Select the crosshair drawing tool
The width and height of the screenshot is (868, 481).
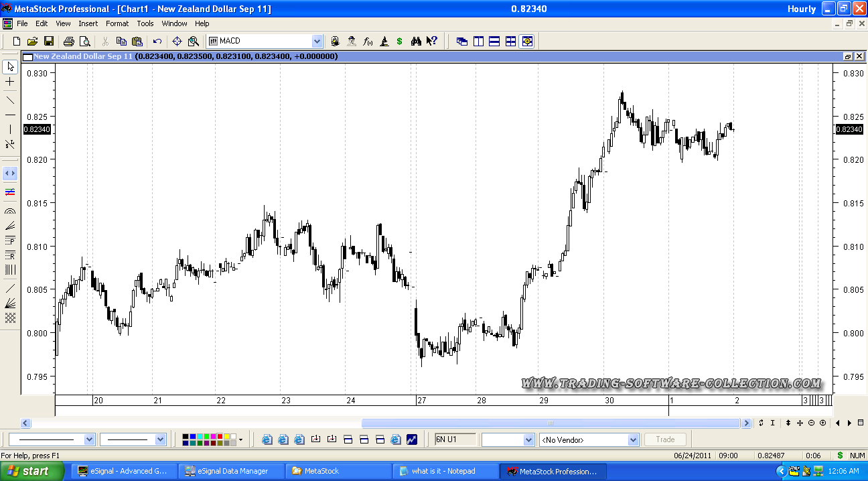tap(10, 82)
